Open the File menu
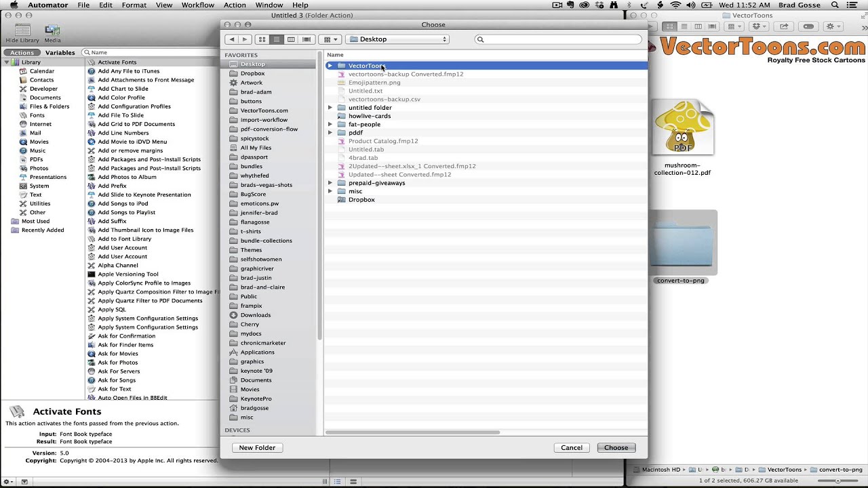This screenshot has width=868, height=488. point(83,5)
